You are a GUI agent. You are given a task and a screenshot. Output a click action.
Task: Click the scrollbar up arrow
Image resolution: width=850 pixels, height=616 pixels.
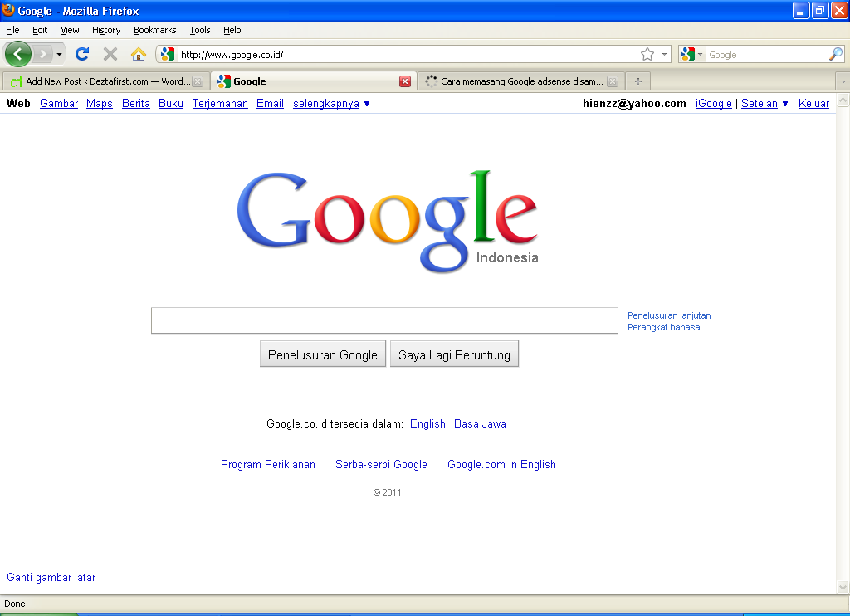click(843, 100)
